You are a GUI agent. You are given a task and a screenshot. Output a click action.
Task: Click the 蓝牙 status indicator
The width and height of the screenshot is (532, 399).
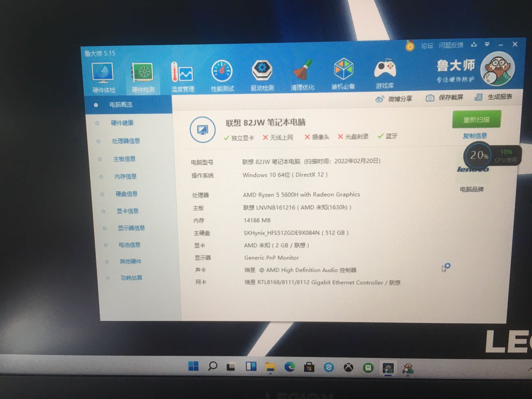[388, 136]
